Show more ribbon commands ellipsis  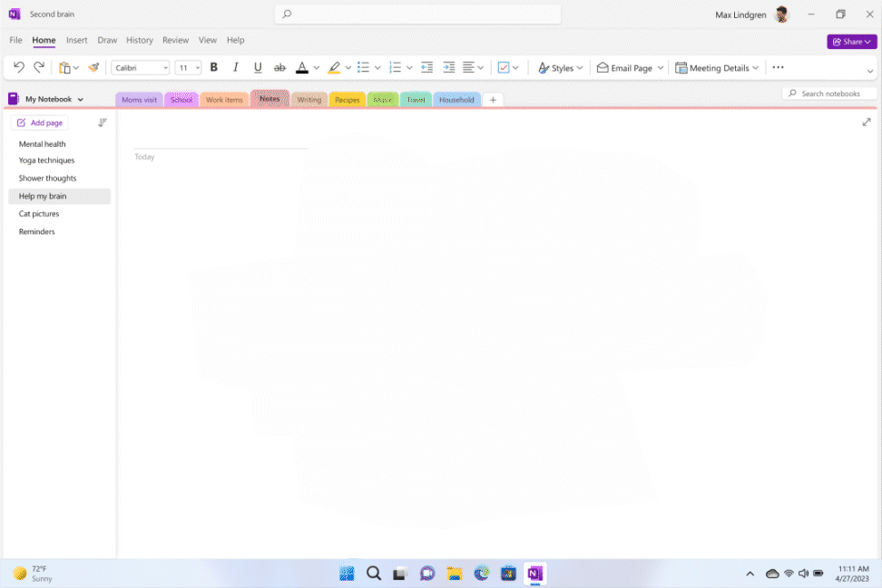pos(778,67)
